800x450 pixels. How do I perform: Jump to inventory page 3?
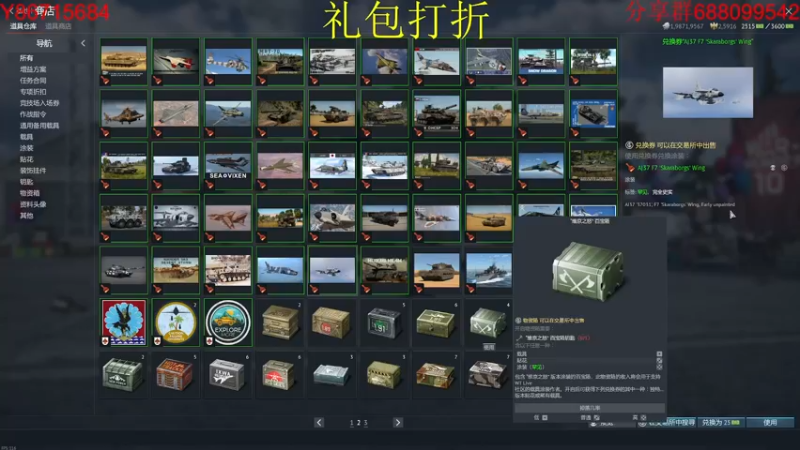pyautogui.click(x=365, y=423)
